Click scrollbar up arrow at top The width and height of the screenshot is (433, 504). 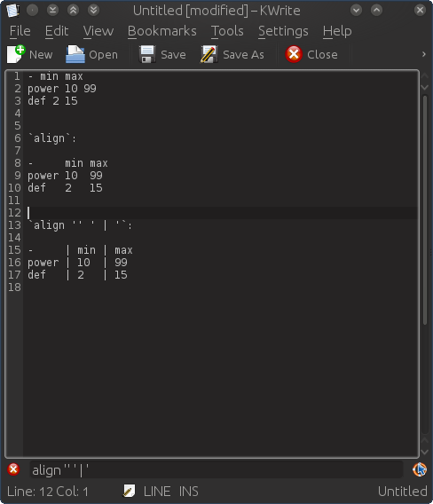425,75
